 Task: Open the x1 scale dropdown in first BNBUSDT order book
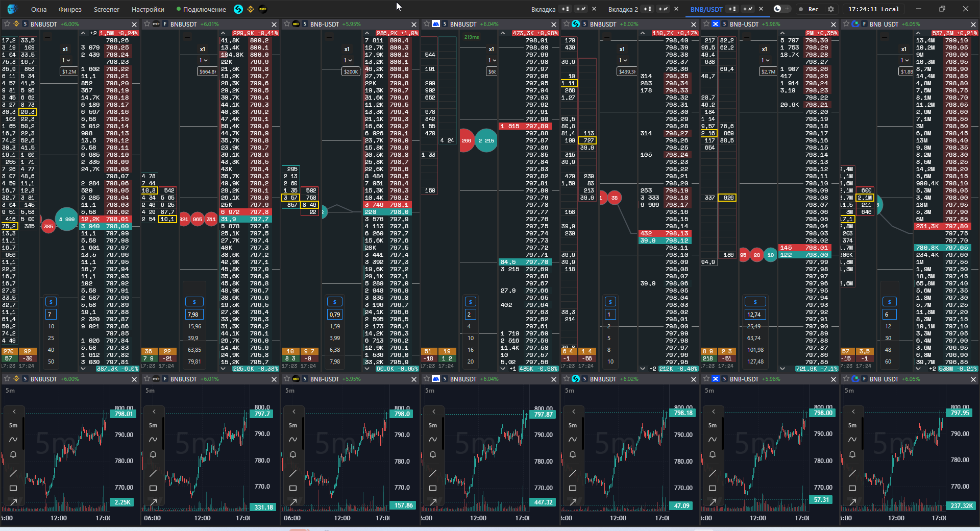(x=66, y=60)
